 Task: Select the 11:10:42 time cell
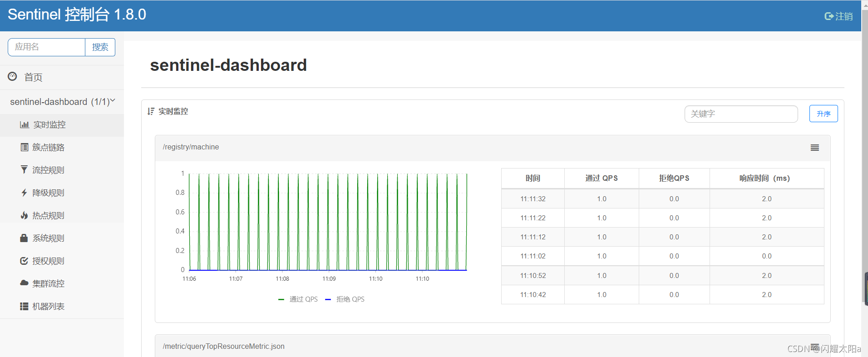(533, 295)
